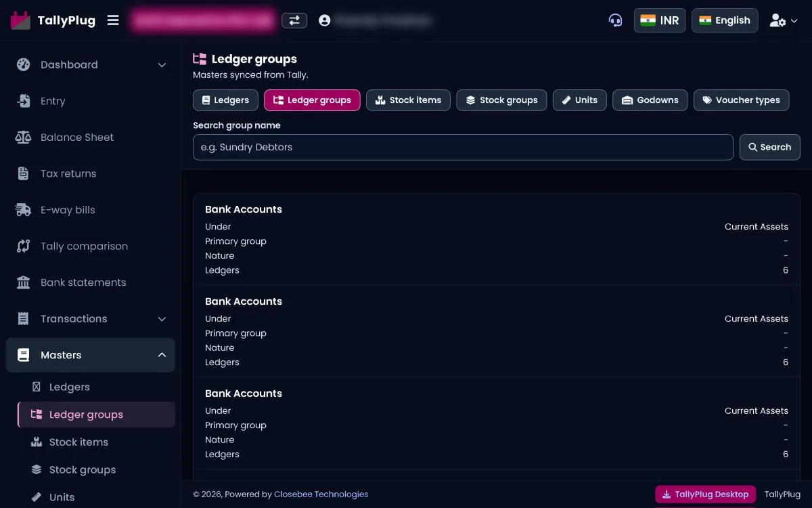Click the Dashboard gauge icon

coord(24,65)
